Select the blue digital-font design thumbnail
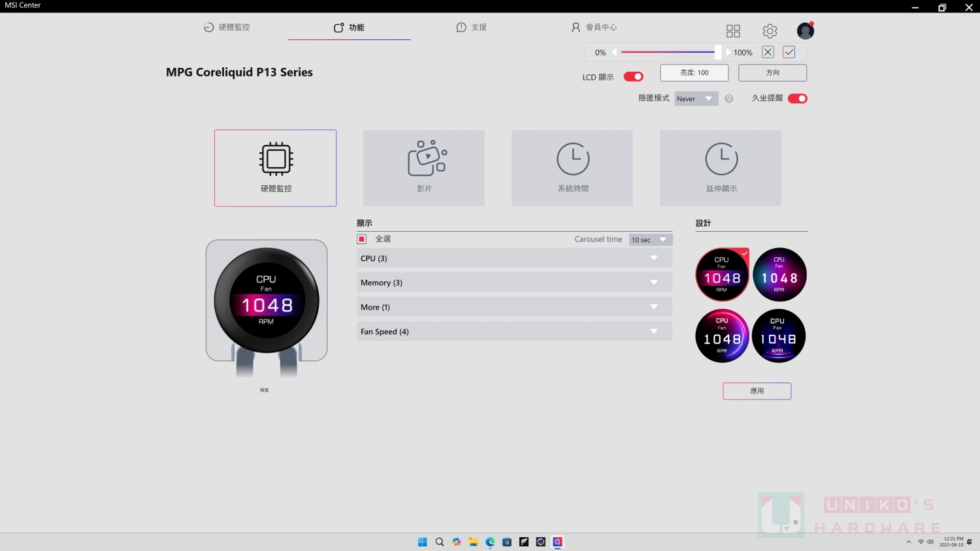This screenshot has width=980, height=551. click(x=779, y=336)
